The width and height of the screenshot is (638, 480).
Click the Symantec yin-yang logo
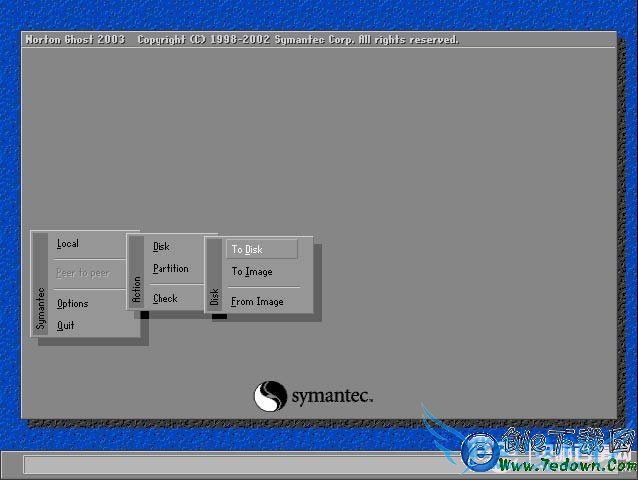coord(270,396)
